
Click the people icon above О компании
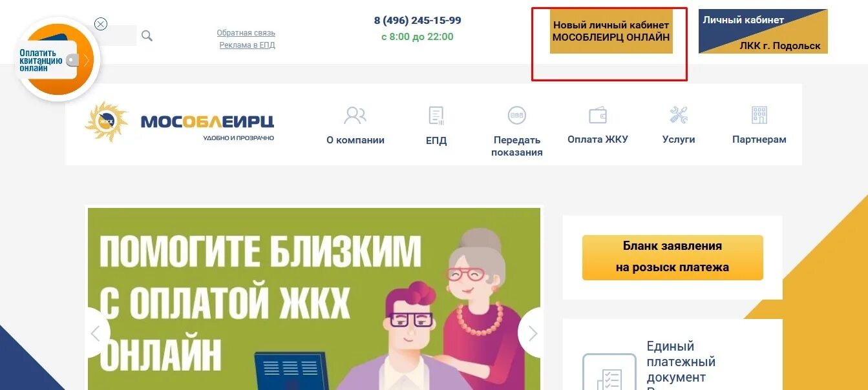[x=355, y=116]
